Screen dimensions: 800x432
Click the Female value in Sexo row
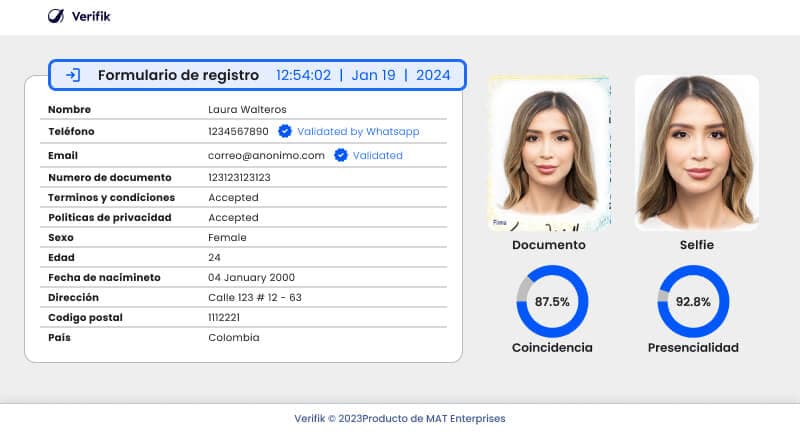[x=227, y=237]
